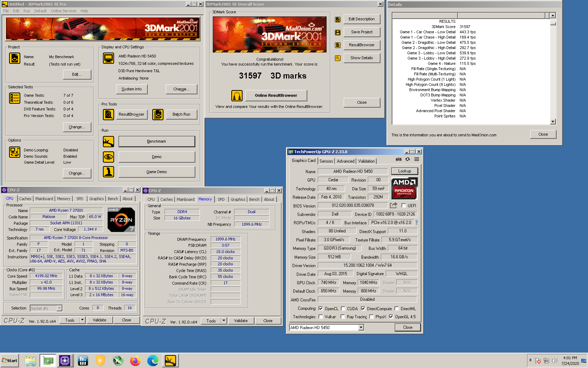Click the Options demo looping icon

click(15, 152)
